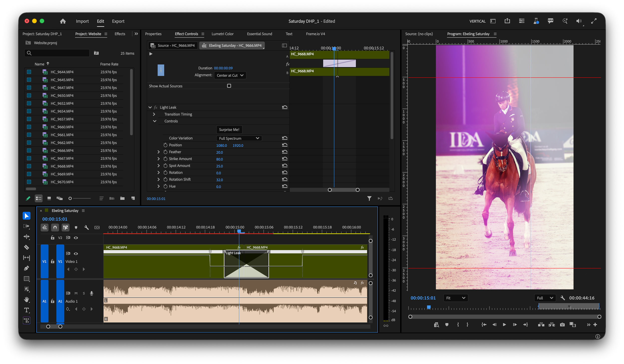
Task: Click the Export Frame camera icon
Action: [x=562, y=325]
